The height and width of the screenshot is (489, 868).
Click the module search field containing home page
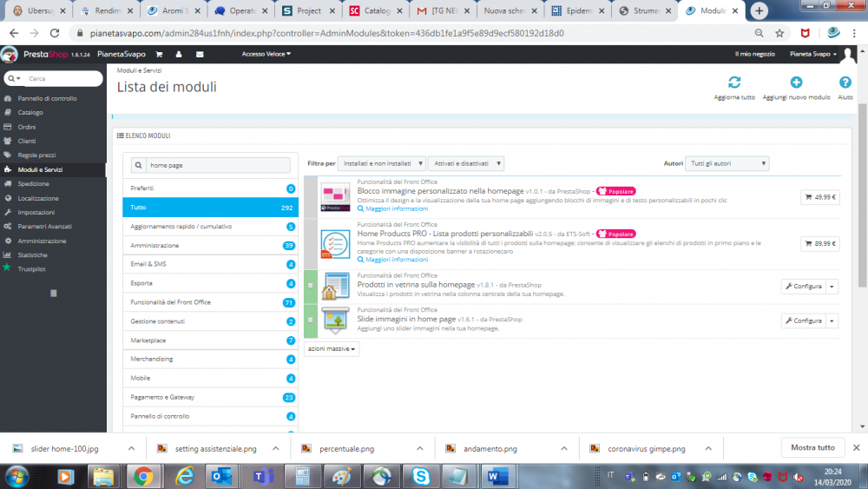[218, 165]
